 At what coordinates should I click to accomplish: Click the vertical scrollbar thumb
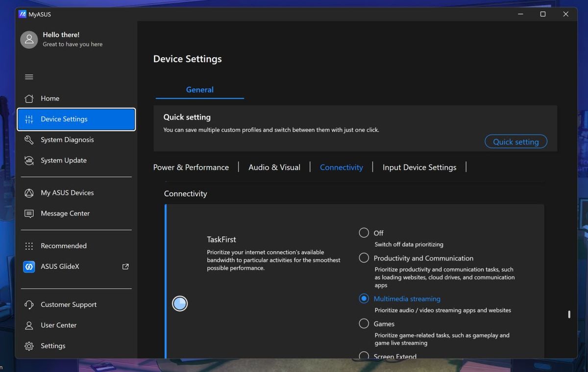pos(569,314)
